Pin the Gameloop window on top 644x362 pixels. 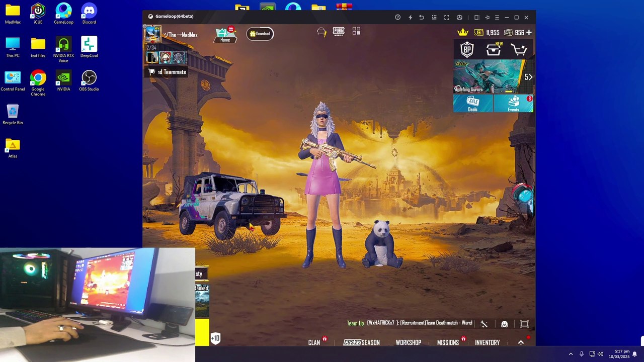click(x=487, y=17)
